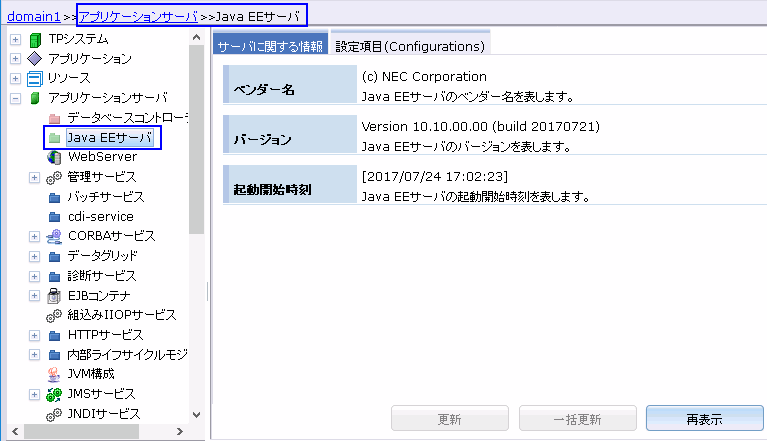Expand the TPシステム node
The width and height of the screenshot is (767, 441).
pyautogui.click(x=16, y=39)
